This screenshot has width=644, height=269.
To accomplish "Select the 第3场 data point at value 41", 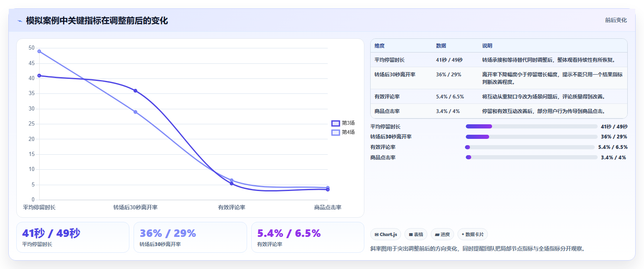I will 39,75.
